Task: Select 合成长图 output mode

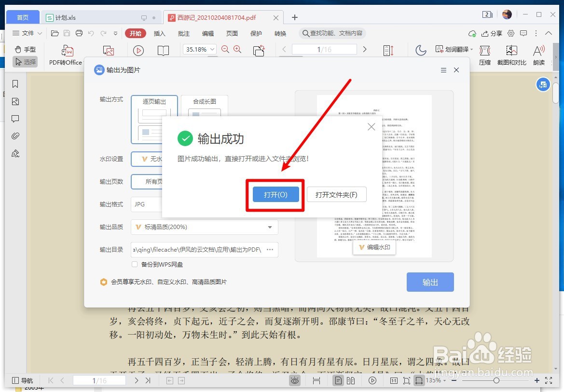Action: (x=204, y=106)
